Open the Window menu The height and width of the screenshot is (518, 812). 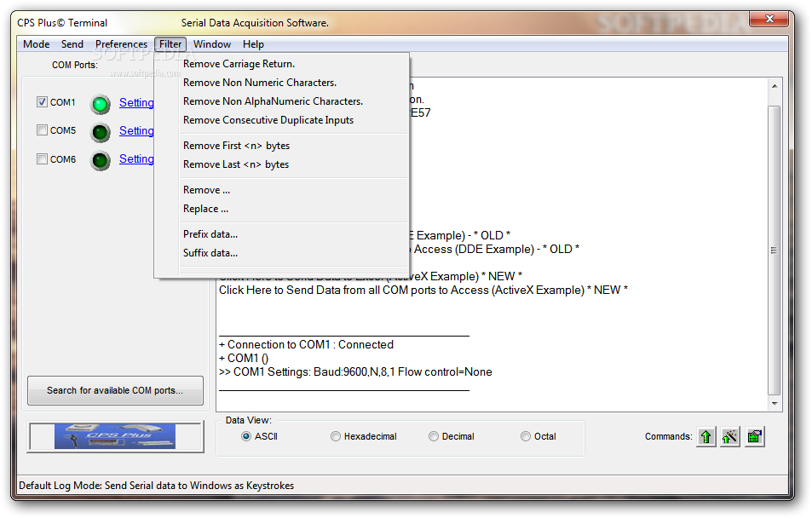(212, 44)
